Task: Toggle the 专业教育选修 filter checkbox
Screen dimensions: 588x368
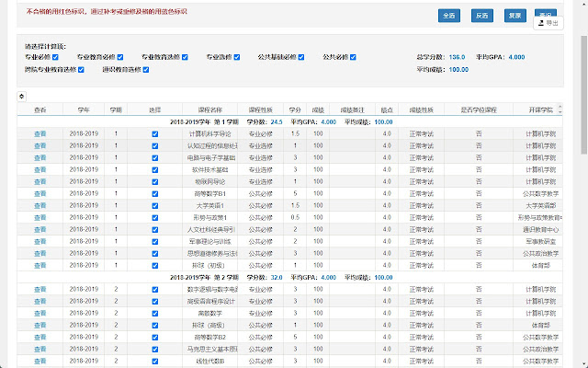Action: [185, 57]
